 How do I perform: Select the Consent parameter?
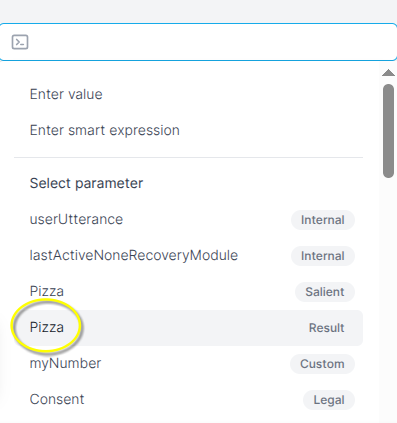pyautogui.click(x=188, y=400)
